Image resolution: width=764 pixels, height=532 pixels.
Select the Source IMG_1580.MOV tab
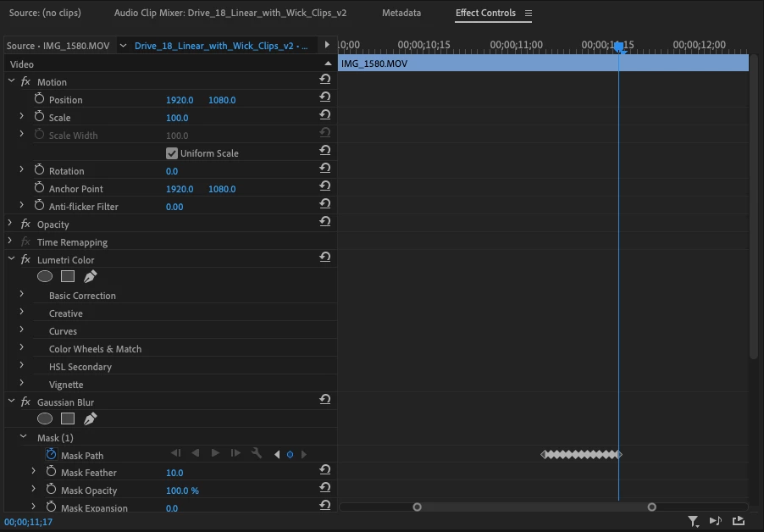coord(58,46)
